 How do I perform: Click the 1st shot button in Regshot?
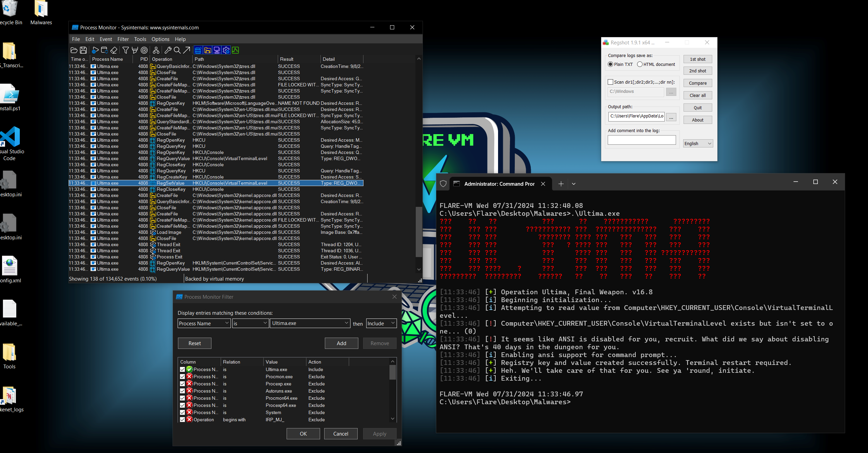point(698,59)
